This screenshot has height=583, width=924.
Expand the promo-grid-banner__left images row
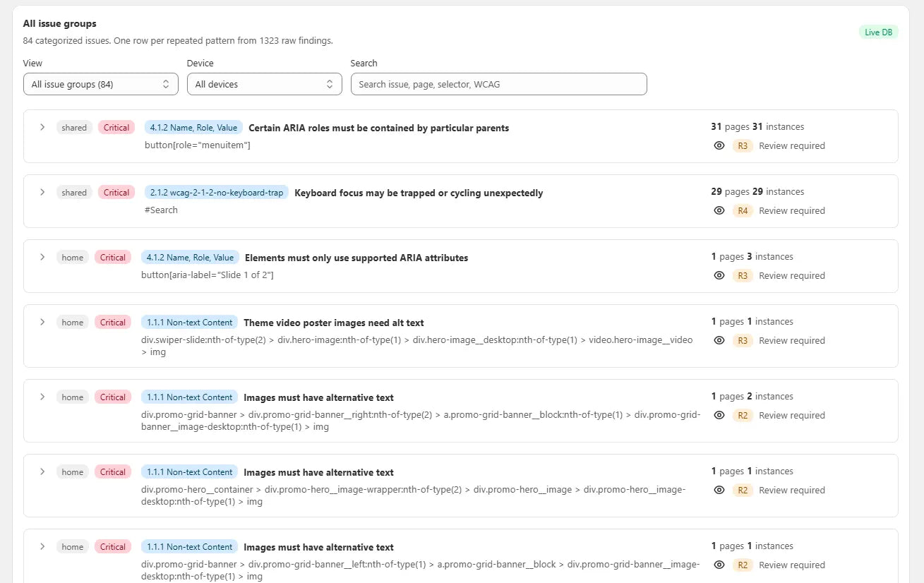pos(42,546)
